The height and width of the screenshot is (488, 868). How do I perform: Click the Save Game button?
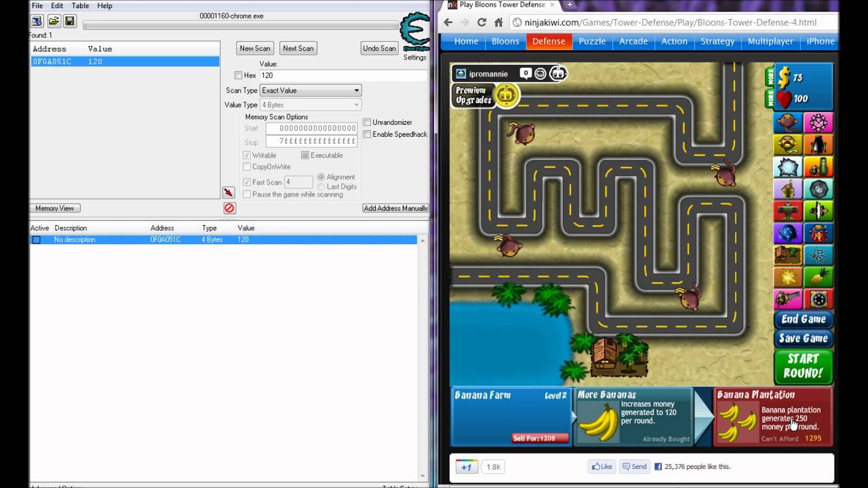pyautogui.click(x=804, y=338)
